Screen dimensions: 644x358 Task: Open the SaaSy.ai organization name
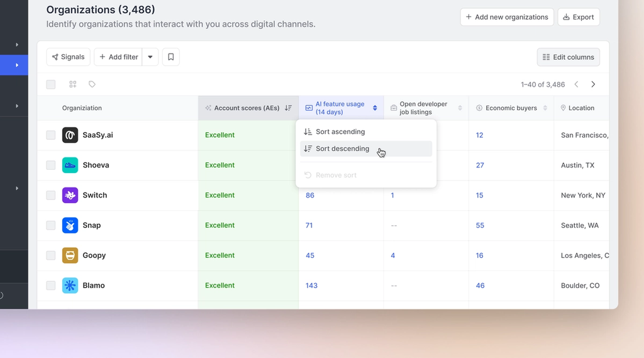97,135
